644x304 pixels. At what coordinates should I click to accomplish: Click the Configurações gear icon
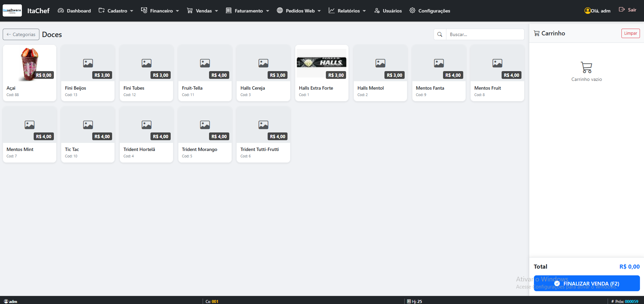(x=412, y=11)
